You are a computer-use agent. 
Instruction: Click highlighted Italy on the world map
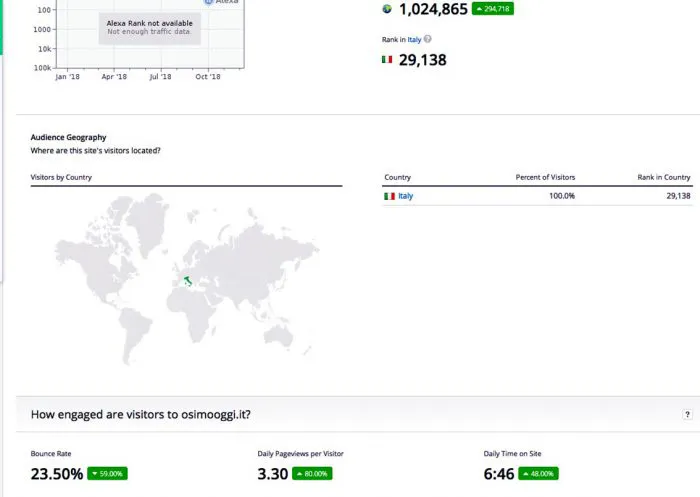(188, 281)
